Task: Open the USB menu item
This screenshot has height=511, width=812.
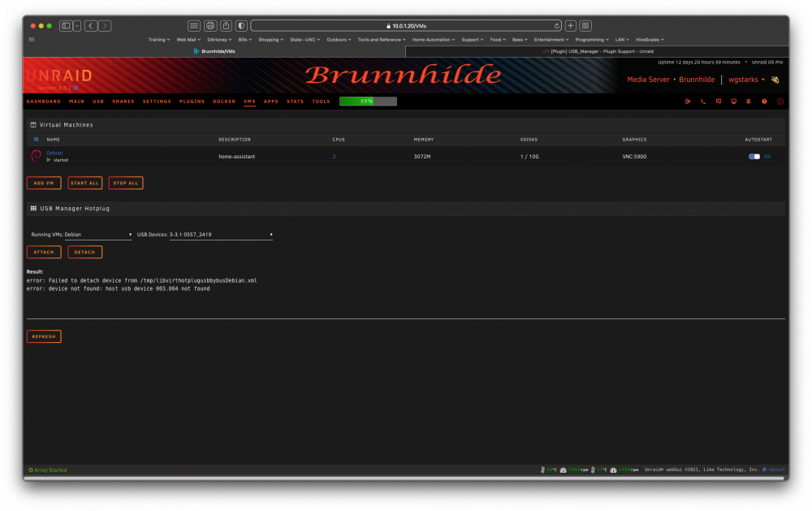Action: click(98, 102)
